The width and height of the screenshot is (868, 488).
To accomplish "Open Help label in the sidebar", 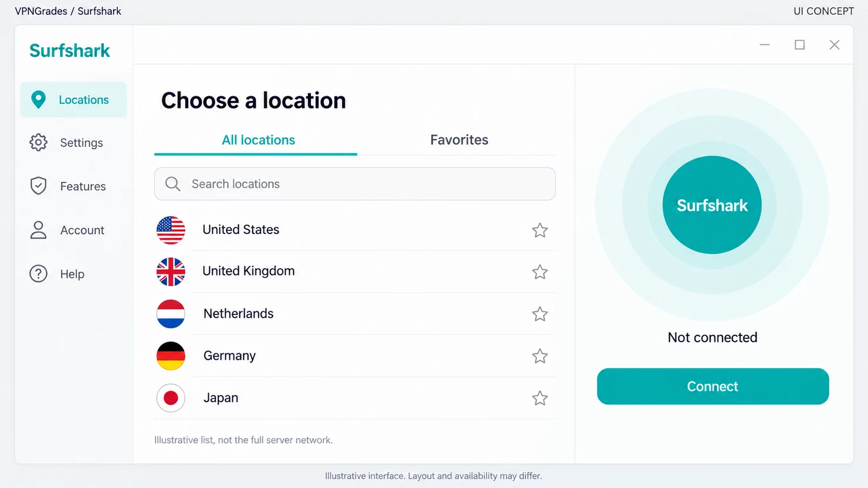I will coord(72,274).
